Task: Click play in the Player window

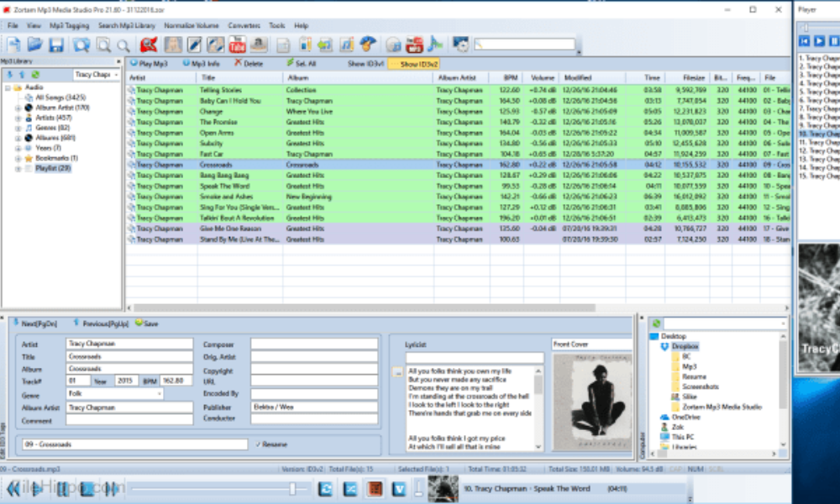Action: (819, 41)
